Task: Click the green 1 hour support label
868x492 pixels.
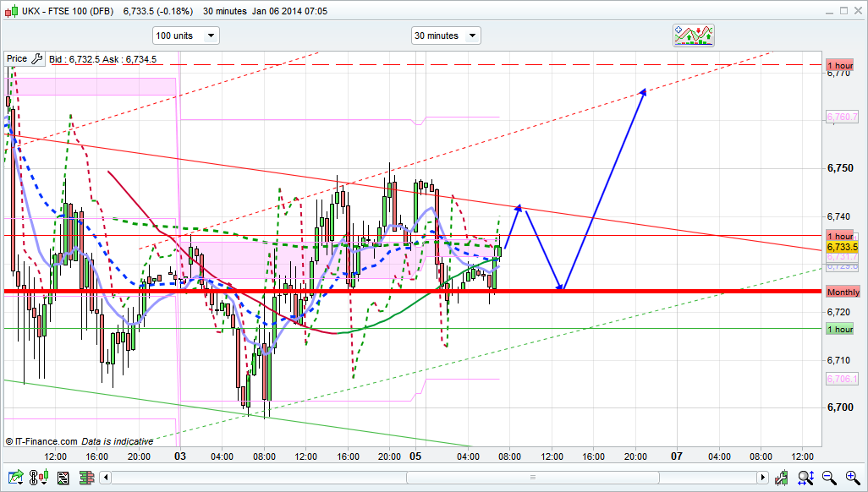Action: pos(840,329)
